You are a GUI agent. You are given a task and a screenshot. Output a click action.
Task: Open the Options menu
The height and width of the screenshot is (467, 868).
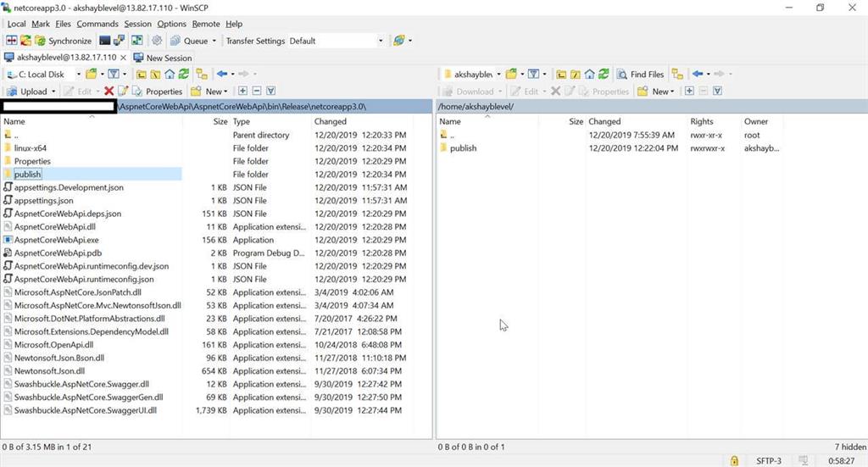pos(171,24)
